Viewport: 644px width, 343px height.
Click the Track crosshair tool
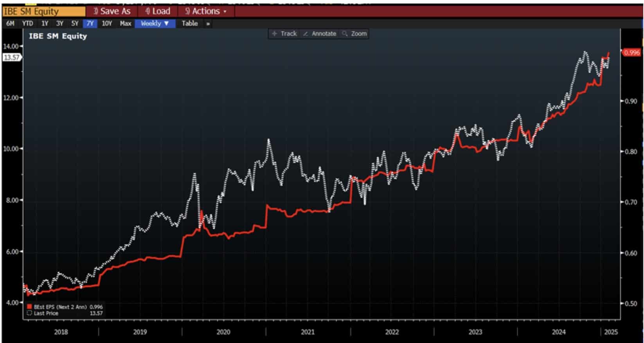tap(284, 34)
